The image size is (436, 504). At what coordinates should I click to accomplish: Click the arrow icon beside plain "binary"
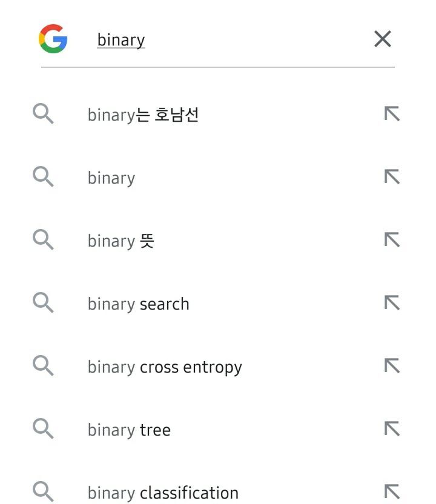click(x=392, y=177)
